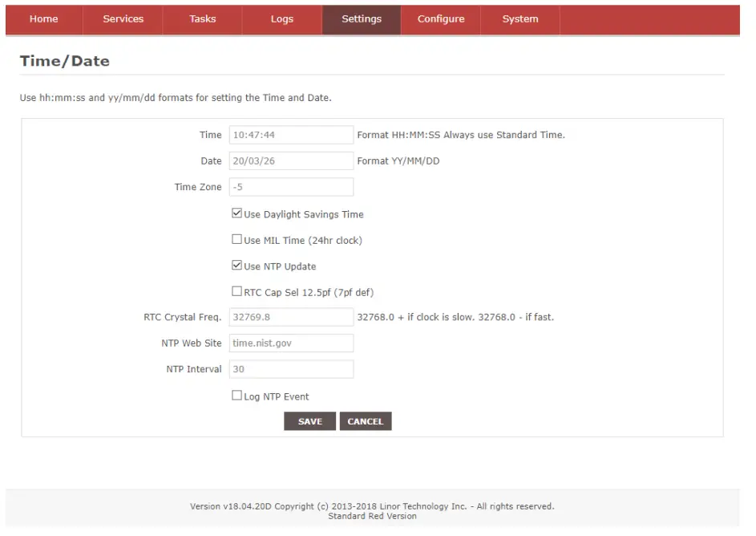This screenshot has width=756, height=536.
Task: Open the Configure tab
Action: pos(441,19)
